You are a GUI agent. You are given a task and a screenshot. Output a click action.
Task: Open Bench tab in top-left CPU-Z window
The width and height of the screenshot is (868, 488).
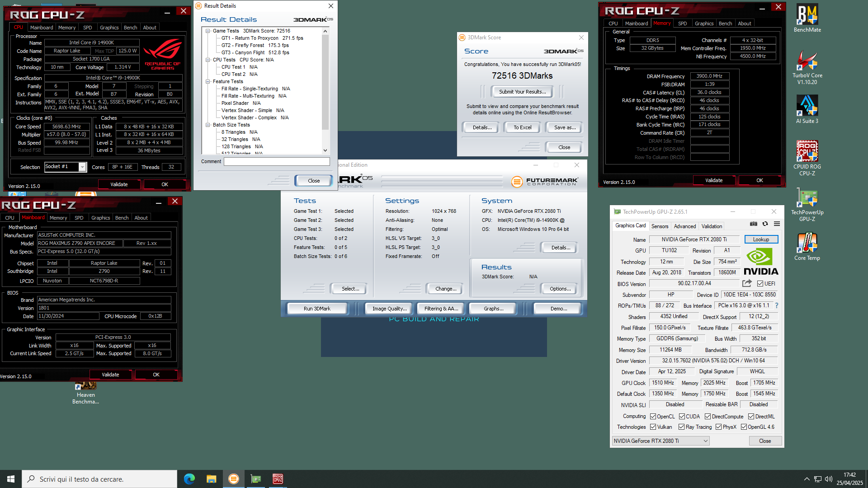[x=130, y=28]
